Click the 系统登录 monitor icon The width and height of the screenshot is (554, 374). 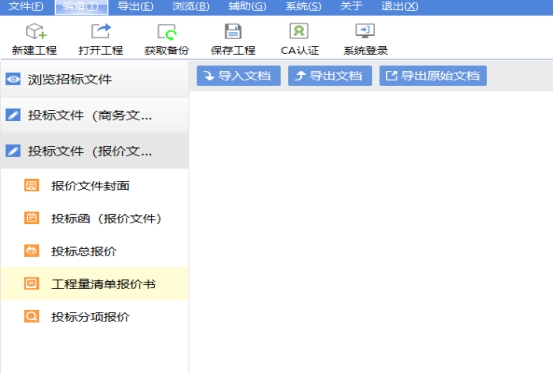tap(365, 31)
